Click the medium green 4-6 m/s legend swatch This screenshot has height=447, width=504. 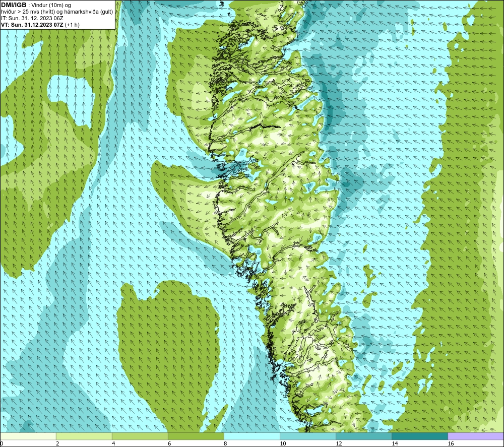tap(140, 436)
